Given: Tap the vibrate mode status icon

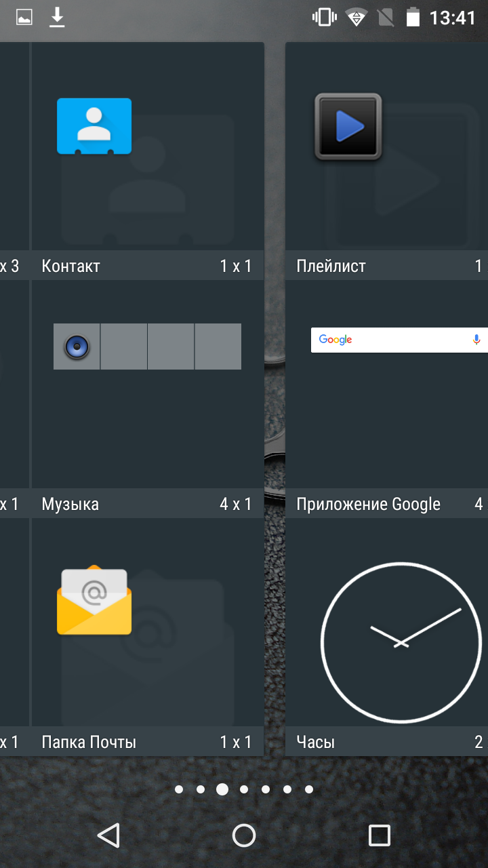Looking at the screenshot, I should tap(324, 18).
